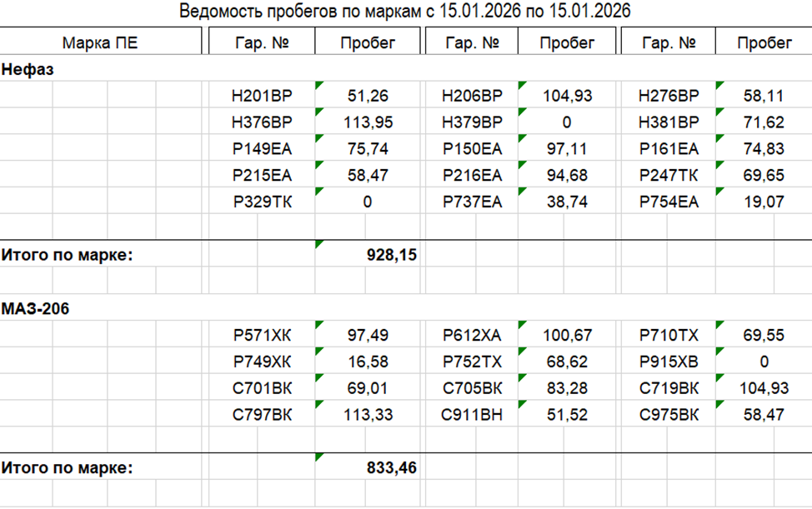The image size is (812, 509).
Task: Select garage number cell Н381ВР
Action: (x=669, y=123)
